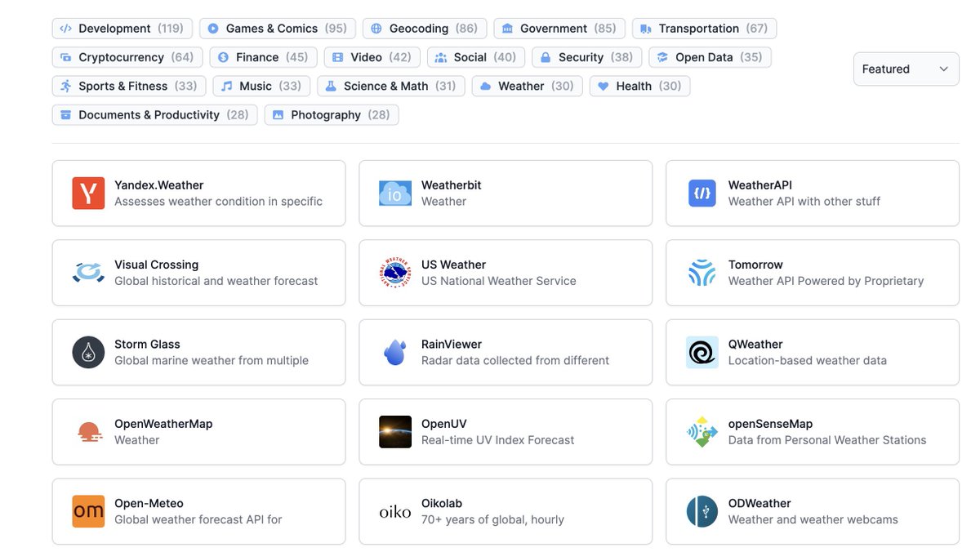The width and height of the screenshot is (980, 552).
Task: Open the openSenseMap title link
Action: pos(771,424)
